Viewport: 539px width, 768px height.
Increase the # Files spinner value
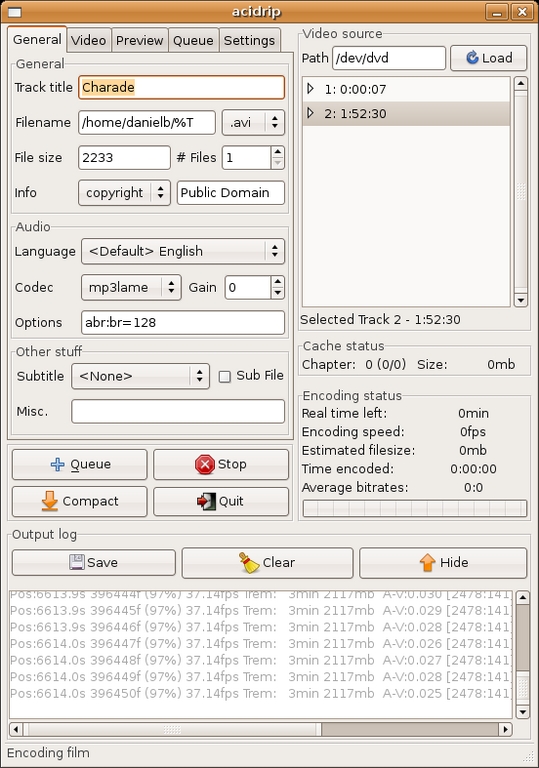pos(277,152)
